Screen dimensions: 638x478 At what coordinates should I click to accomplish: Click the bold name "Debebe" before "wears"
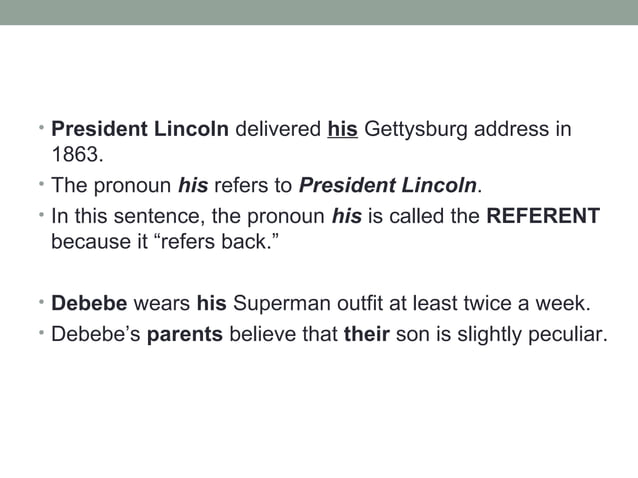point(86,304)
